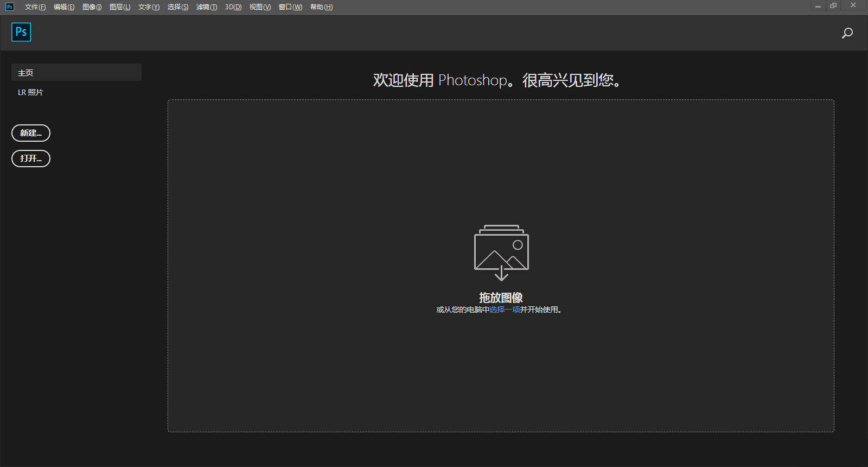Viewport: 868px width, 467px height.
Task: Open the 编辑(E) menu
Action: click(64, 7)
